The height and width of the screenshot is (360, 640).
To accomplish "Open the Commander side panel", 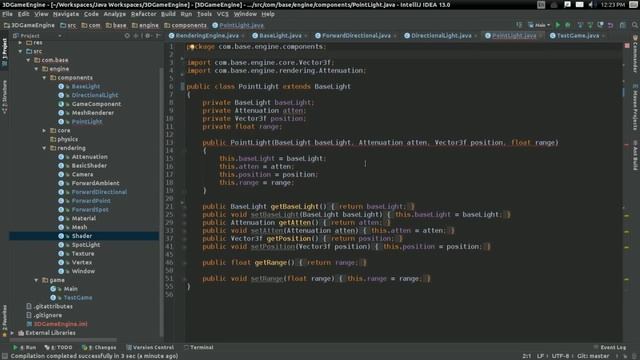I will [635, 54].
